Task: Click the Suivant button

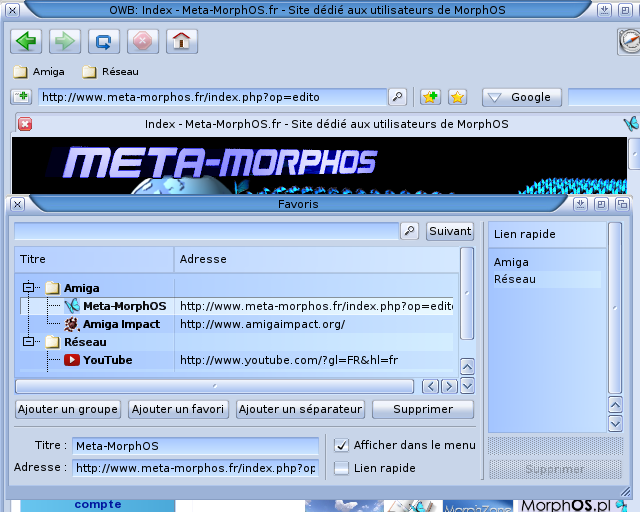Action: (x=450, y=231)
